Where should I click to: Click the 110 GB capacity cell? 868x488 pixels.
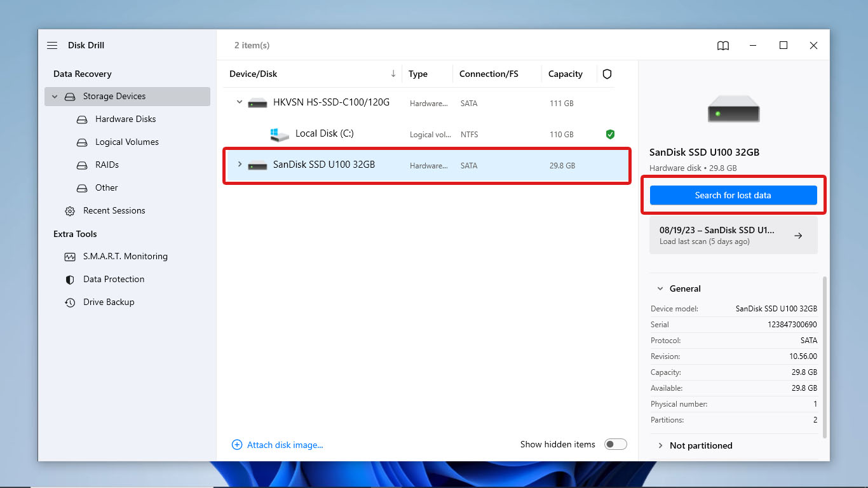click(562, 135)
